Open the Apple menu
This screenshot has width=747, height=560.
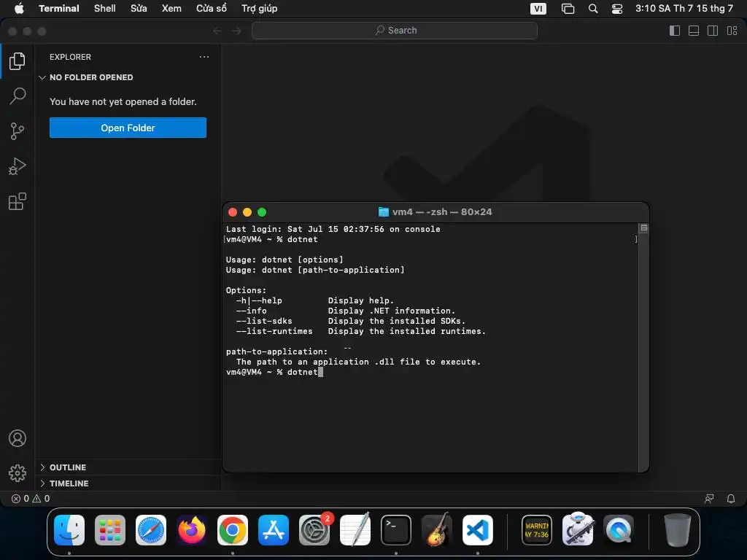click(x=19, y=8)
